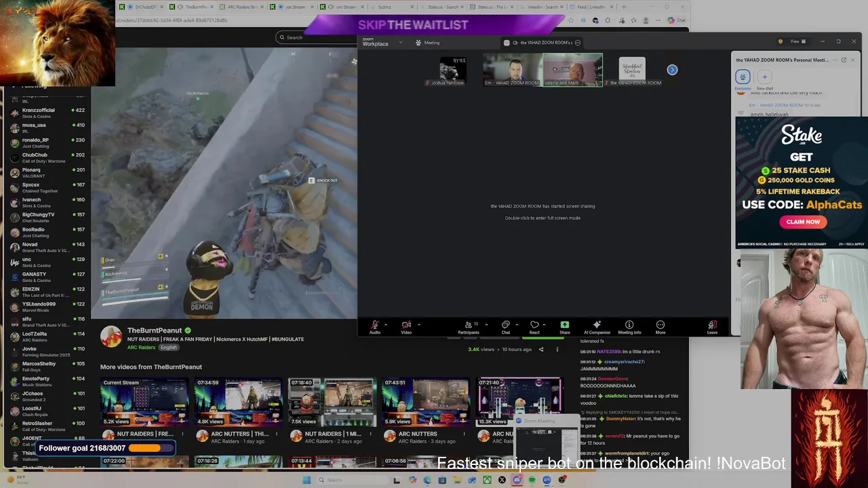Open Kranzzofficial channel in sidebar
868x488 pixels.
(47, 113)
